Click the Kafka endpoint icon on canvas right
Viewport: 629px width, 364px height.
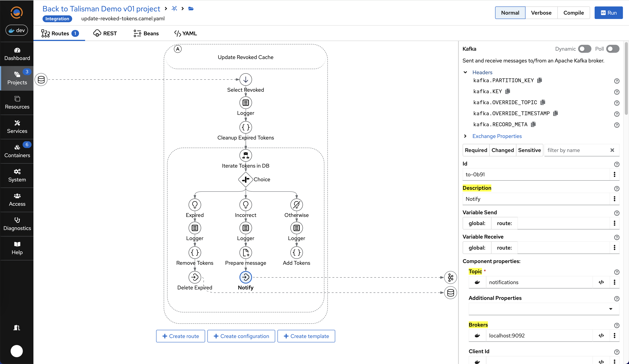[x=450, y=277]
